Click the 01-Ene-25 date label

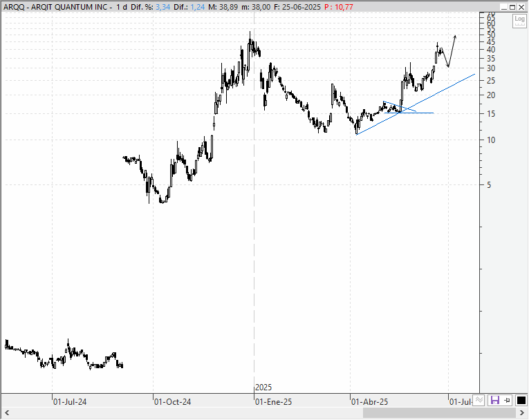point(273,402)
